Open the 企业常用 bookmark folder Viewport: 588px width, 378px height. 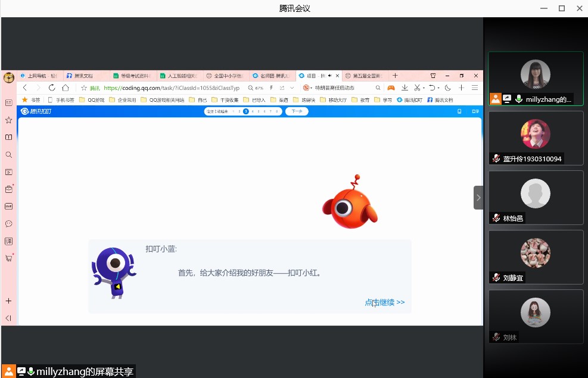[x=123, y=100]
